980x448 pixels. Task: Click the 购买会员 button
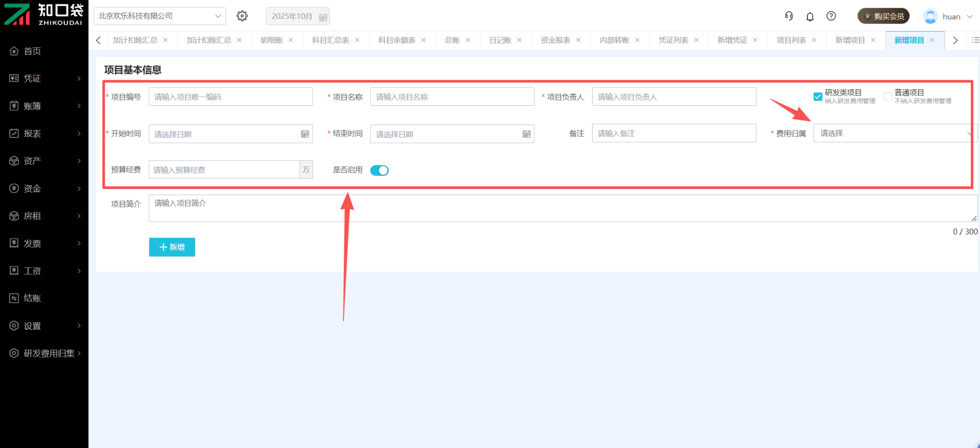click(883, 16)
